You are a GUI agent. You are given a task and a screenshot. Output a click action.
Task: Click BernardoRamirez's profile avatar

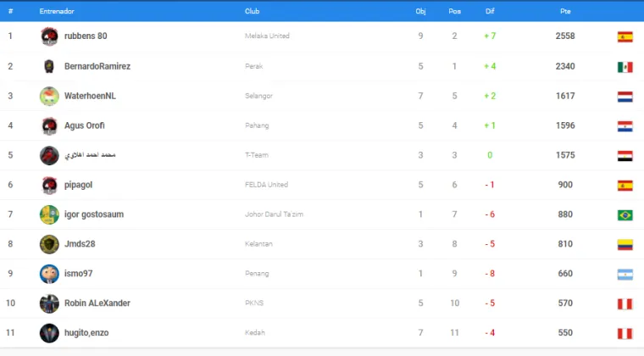49,66
